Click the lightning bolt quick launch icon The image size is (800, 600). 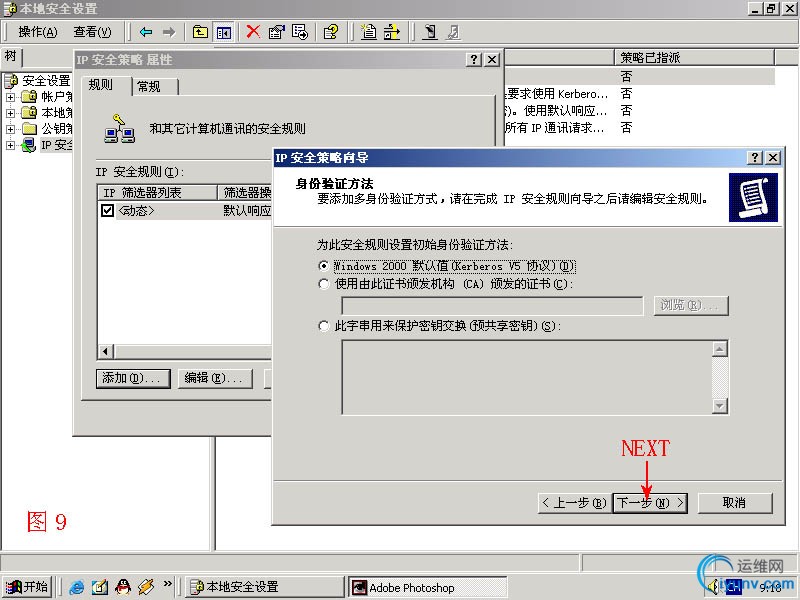(x=145, y=587)
